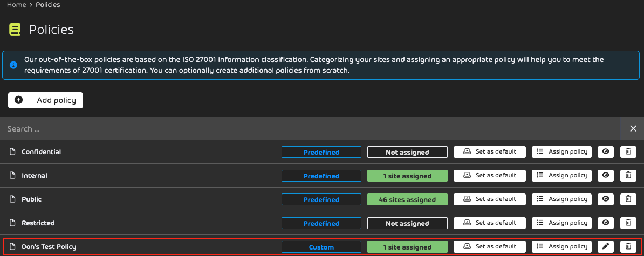Click the Predefined badge on Public row
Image resolution: width=644 pixels, height=256 pixels.
pyautogui.click(x=321, y=200)
